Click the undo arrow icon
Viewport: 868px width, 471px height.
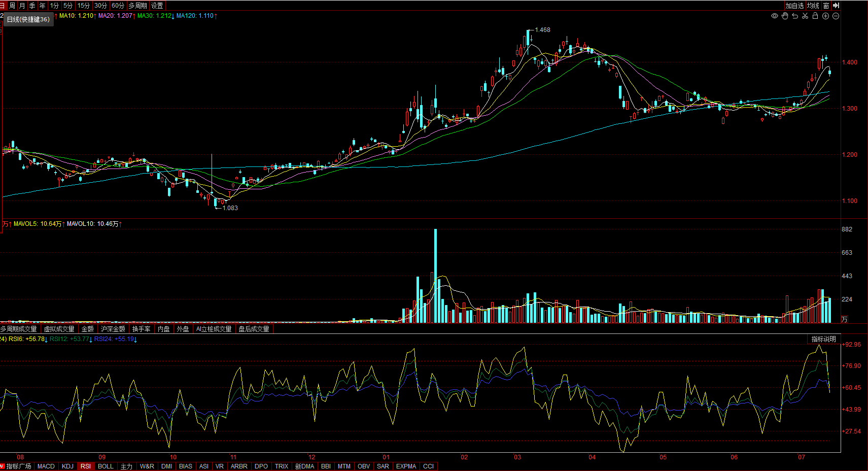795,16
